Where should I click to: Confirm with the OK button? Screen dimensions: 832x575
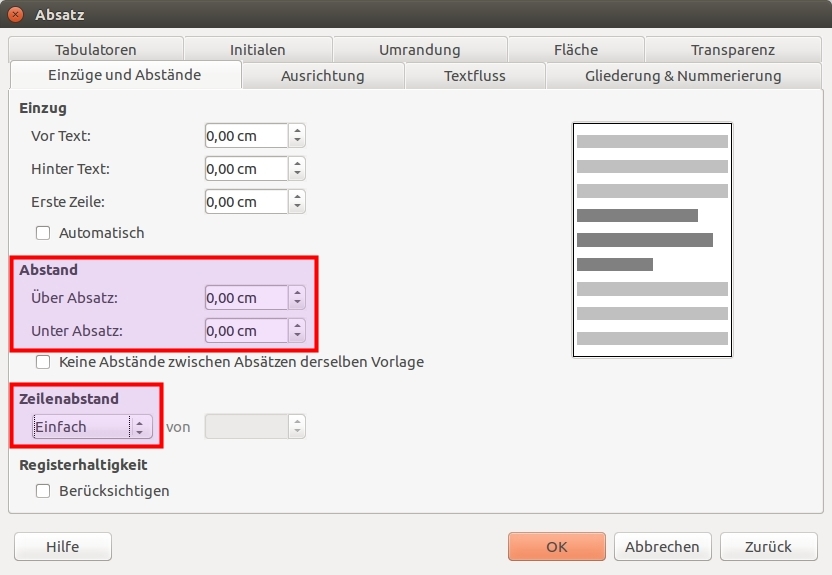[556, 547]
